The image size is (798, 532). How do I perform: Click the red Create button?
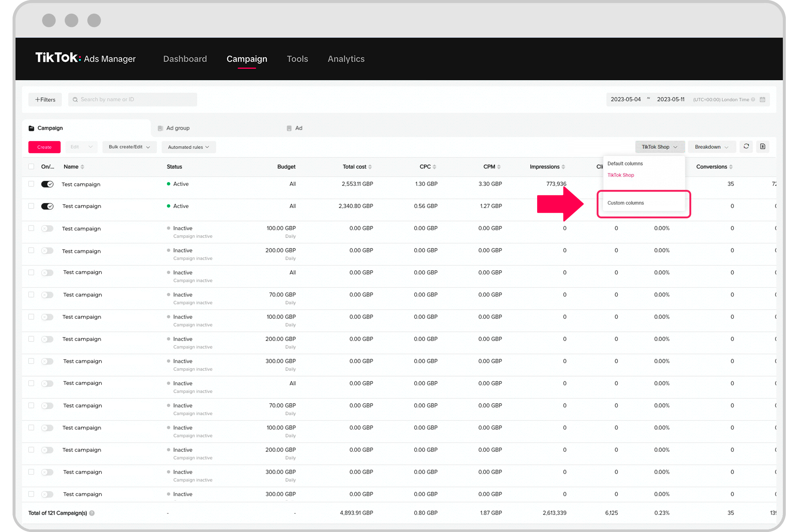(x=44, y=147)
